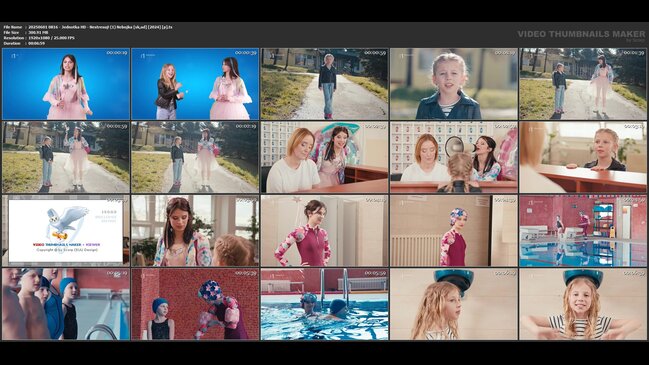Select the thumbnail of one woman on blue background
Screen dimensions: 649x365
point(66,84)
